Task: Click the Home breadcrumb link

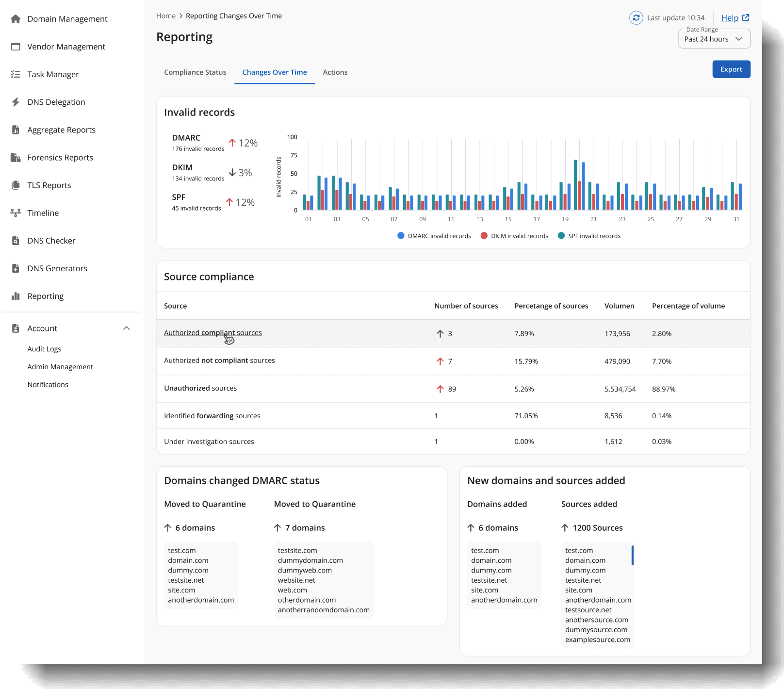Action: pos(166,16)
